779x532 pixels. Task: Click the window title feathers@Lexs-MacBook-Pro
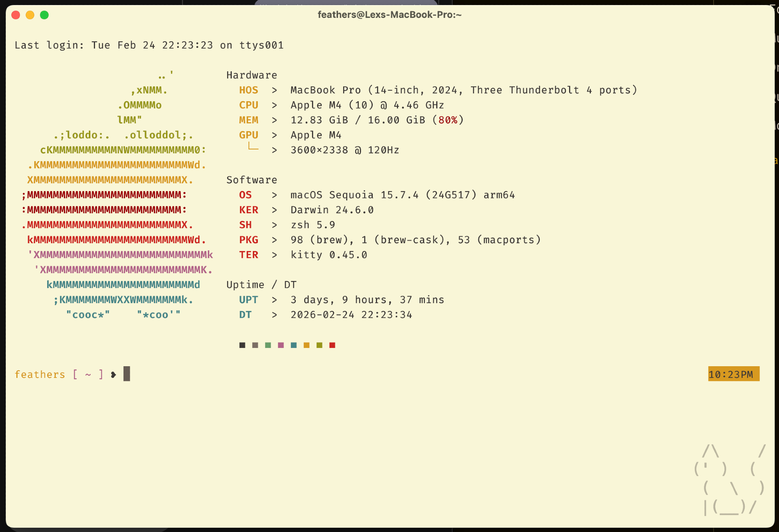389,15
